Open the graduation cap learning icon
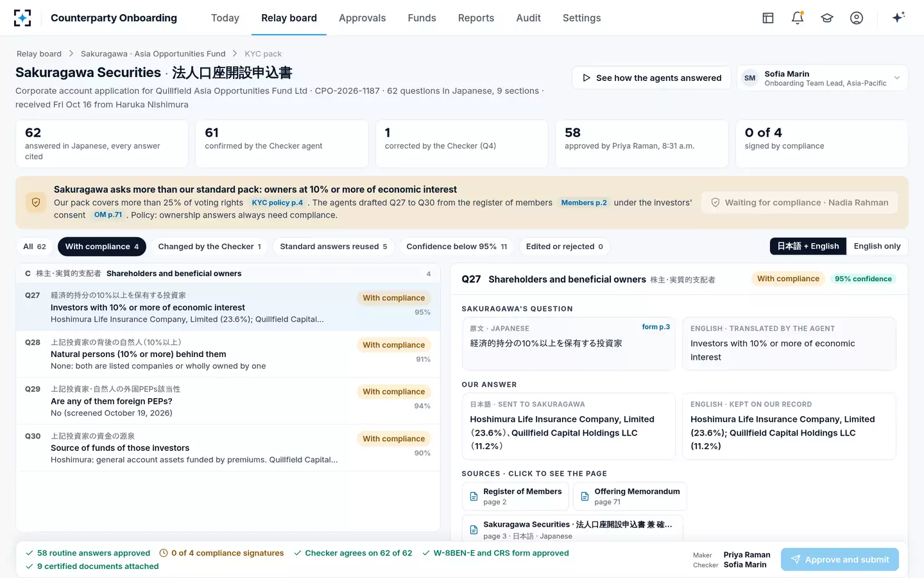Viewport: 924px width, 578px height. tap(827, 18)
